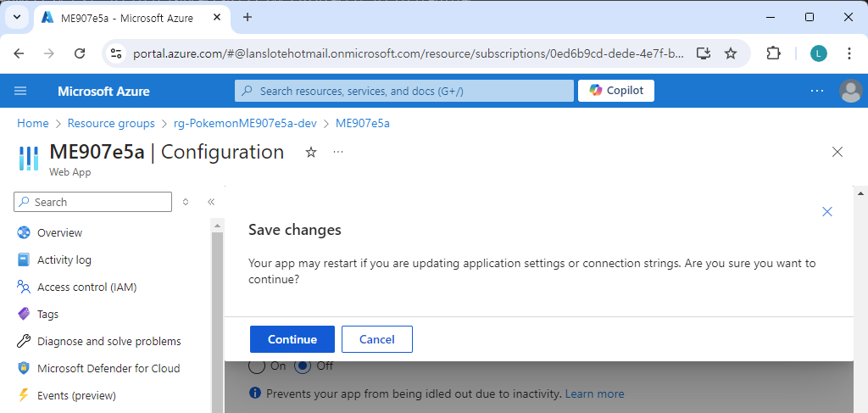Open the Chrome three-dot menu

click(x=849, y=53)
